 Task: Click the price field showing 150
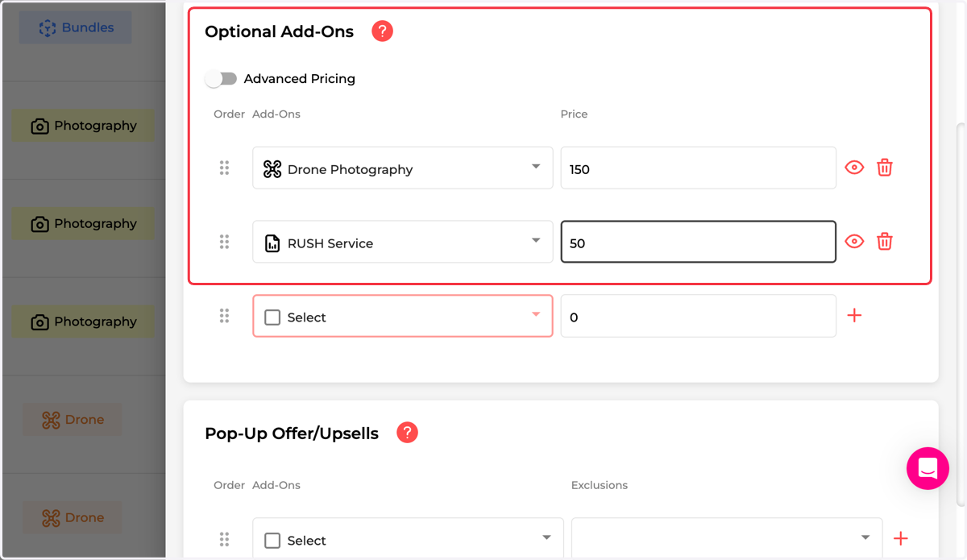click(x=699, y=168)
